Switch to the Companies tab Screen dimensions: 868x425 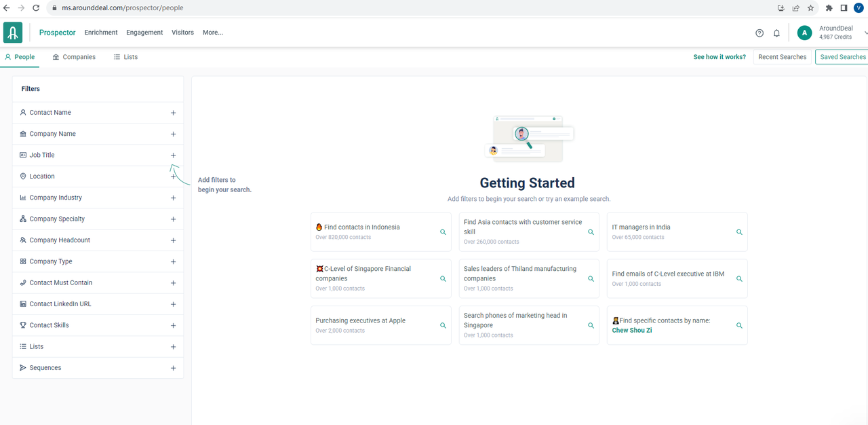(x=74, y=57)
